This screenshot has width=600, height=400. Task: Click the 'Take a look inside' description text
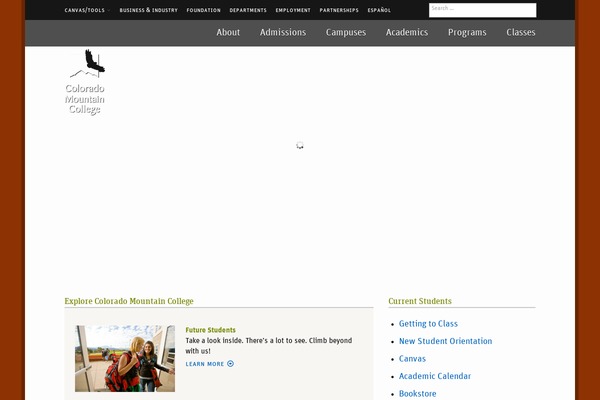click(269, 346)
